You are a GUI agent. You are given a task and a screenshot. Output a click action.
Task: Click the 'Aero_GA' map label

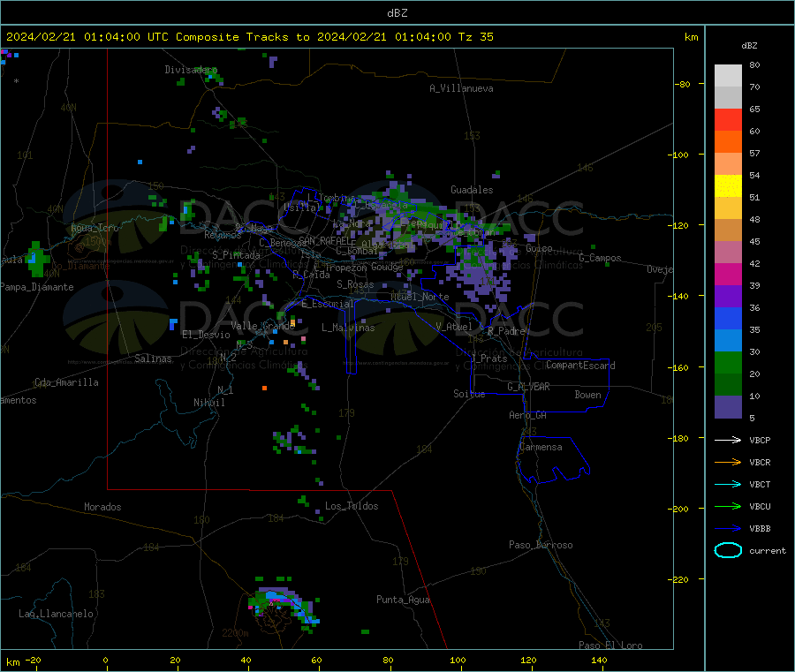tap(527, 415)
